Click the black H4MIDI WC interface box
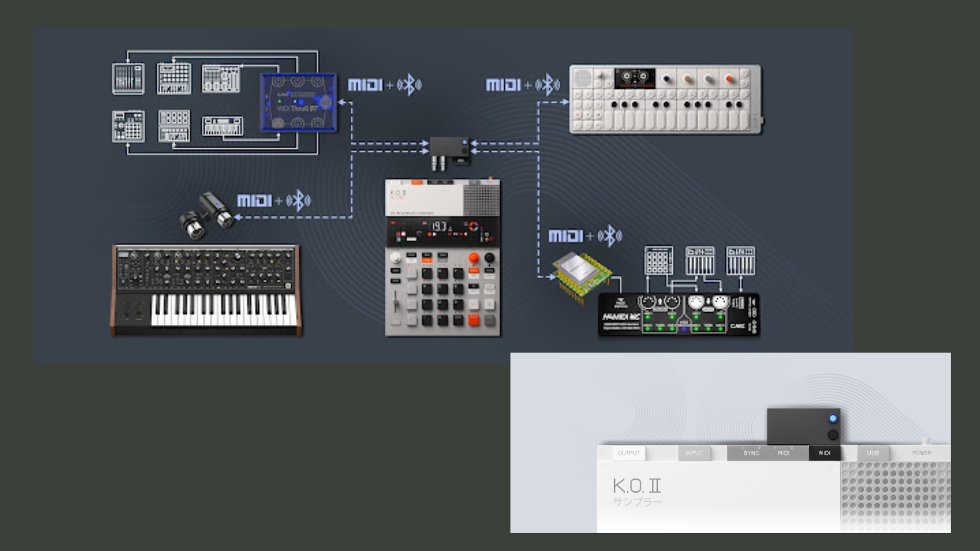Image resolution: width=980 pixels, height=551 pixels. click(678, 314)
